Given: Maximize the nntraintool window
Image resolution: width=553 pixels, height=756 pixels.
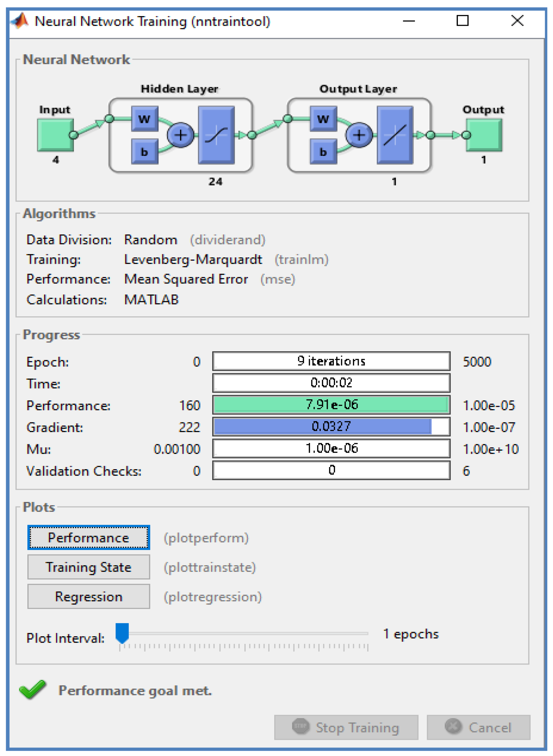Looking at the screenshot, I should point(463,21).
